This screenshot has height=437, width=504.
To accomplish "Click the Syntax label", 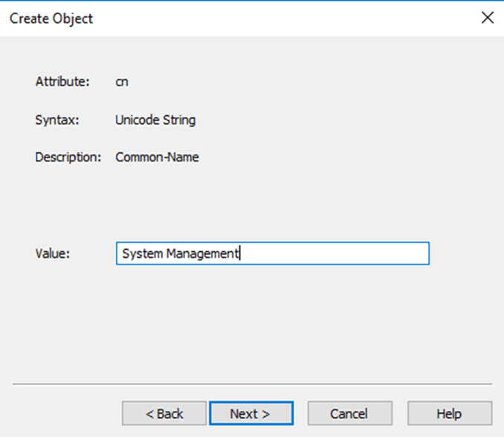I will tap(56, 120).
